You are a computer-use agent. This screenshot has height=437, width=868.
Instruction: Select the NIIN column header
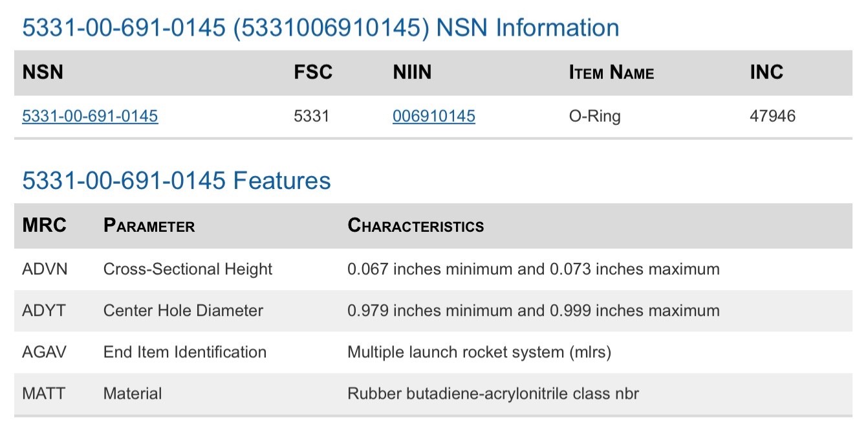(x=412, y=72)
